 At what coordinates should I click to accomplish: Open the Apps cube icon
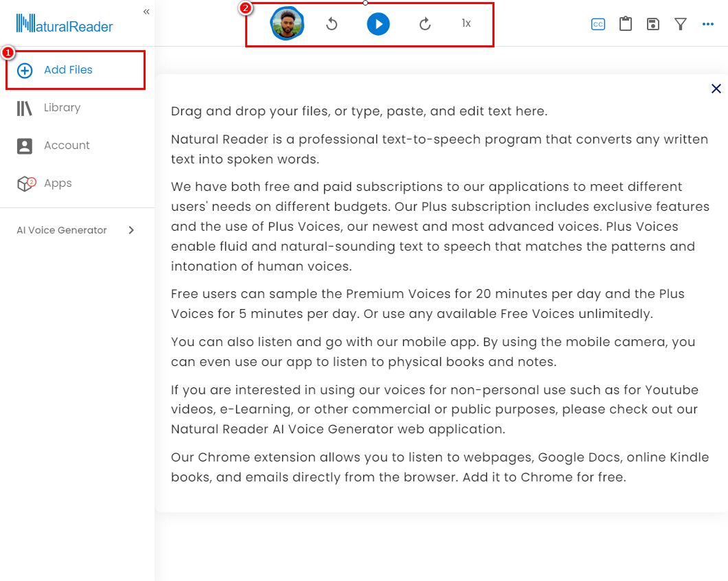tap(23, 184)
